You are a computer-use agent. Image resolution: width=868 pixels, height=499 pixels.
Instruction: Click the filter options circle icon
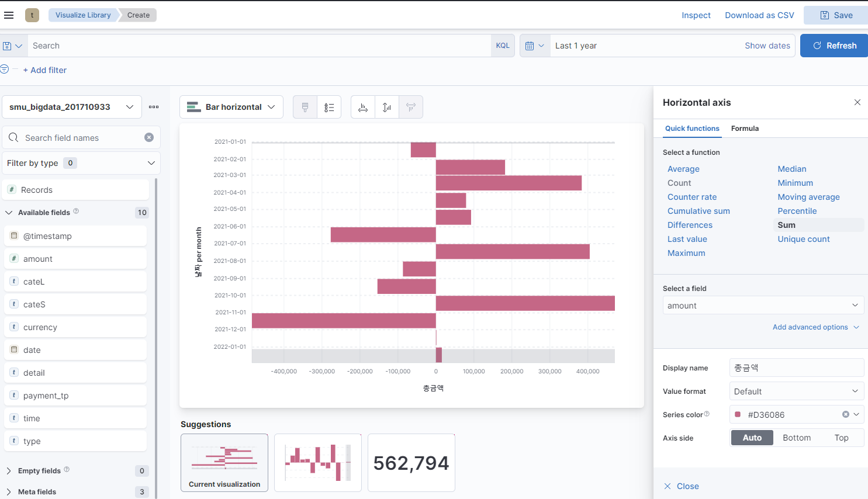(x=4, y=69)
